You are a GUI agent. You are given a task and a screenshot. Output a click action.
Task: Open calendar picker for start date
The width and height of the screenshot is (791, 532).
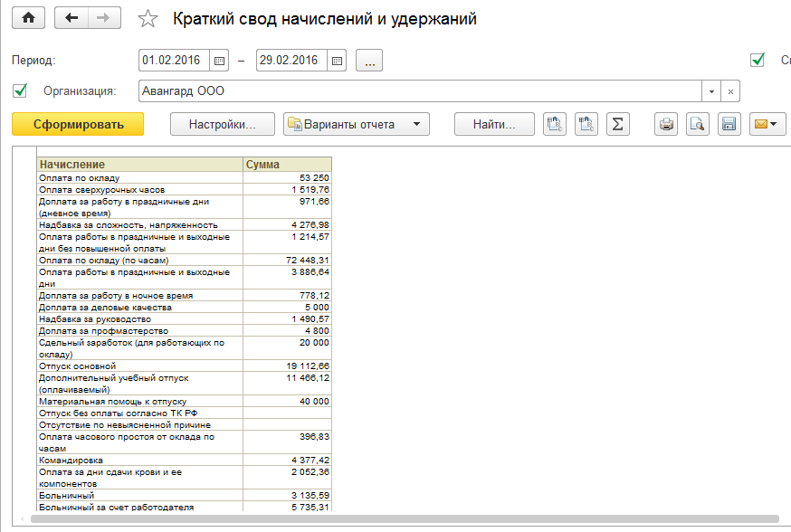pos(219,61)
